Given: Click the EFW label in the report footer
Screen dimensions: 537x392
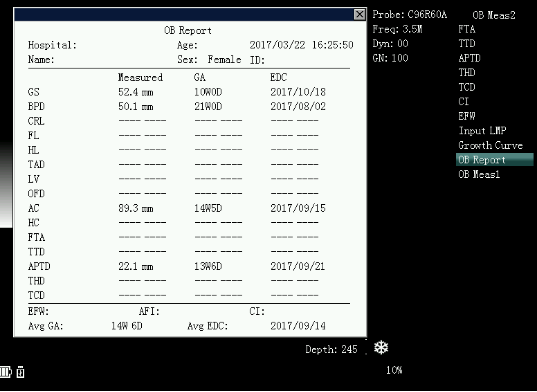Looking at the screenshot, I should tap(38, 312).
